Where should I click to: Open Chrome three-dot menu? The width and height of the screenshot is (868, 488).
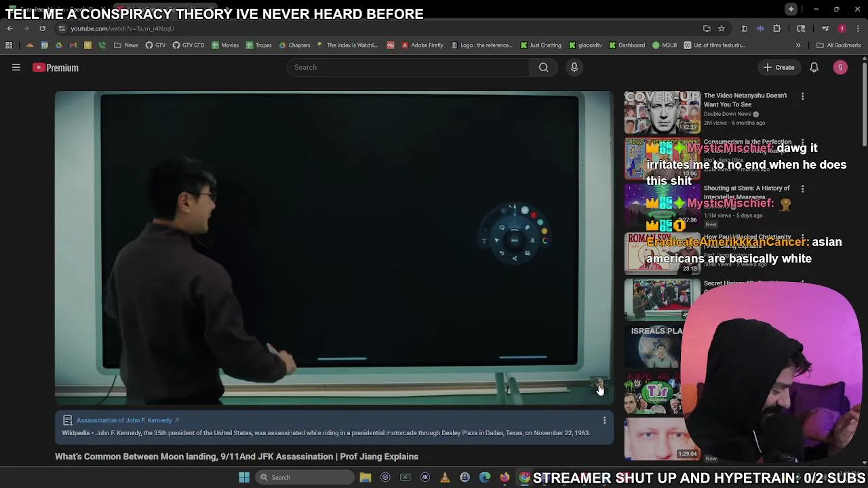pyautogui.click(x=858, y=28)
